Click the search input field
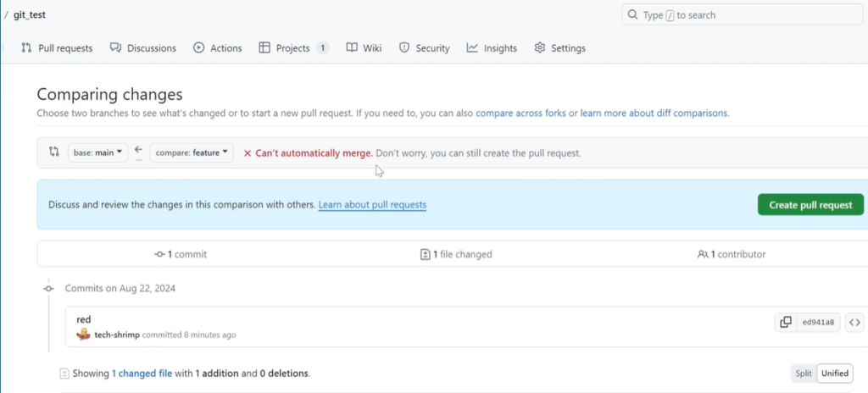868x393 pixels. pyautogui.click(x=744, y=15)
